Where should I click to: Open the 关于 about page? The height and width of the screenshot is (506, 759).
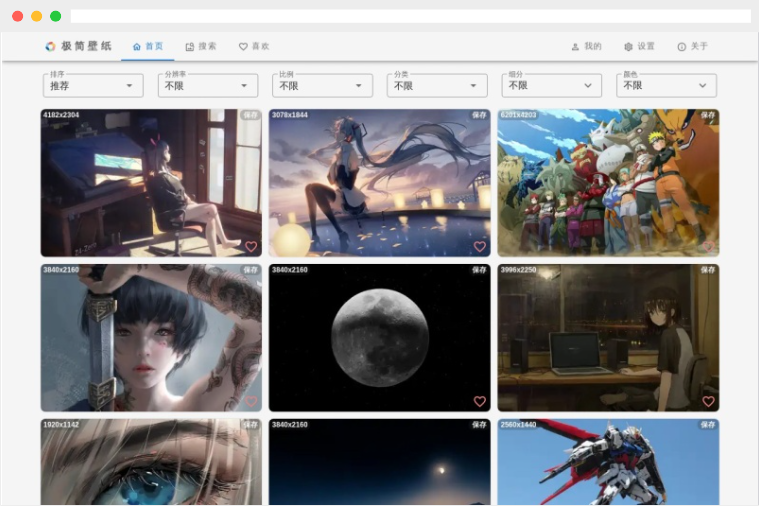pyautogui.click(x=693, y=46)
